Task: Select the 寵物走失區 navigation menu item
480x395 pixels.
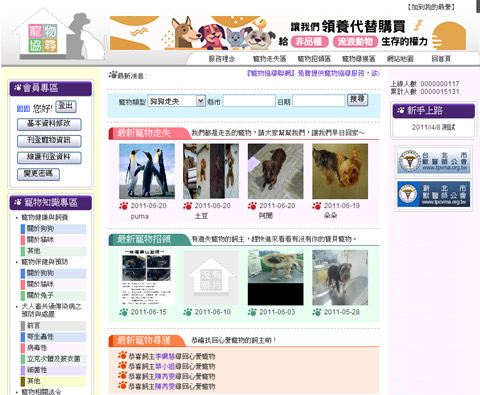Action: click(x=269, y=59)
